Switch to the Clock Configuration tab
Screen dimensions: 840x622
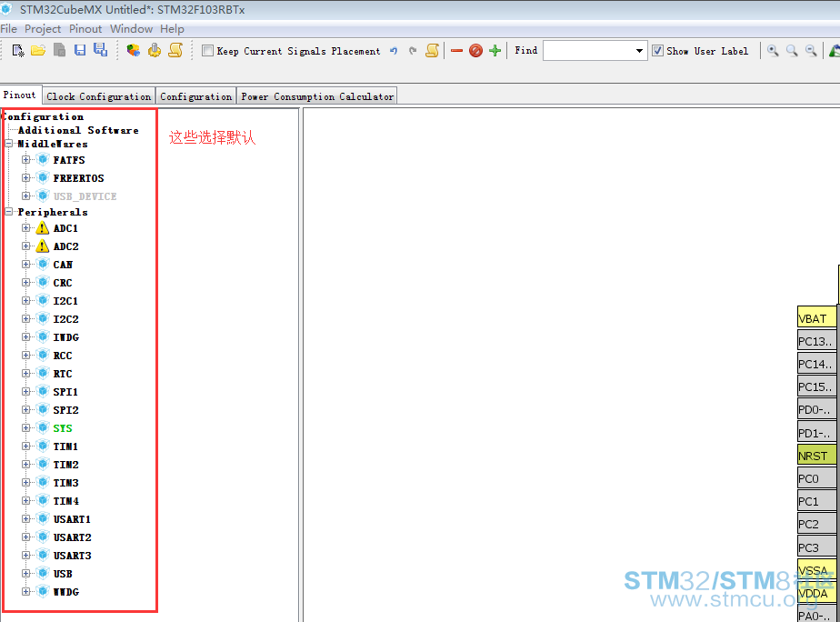[98, 96]
